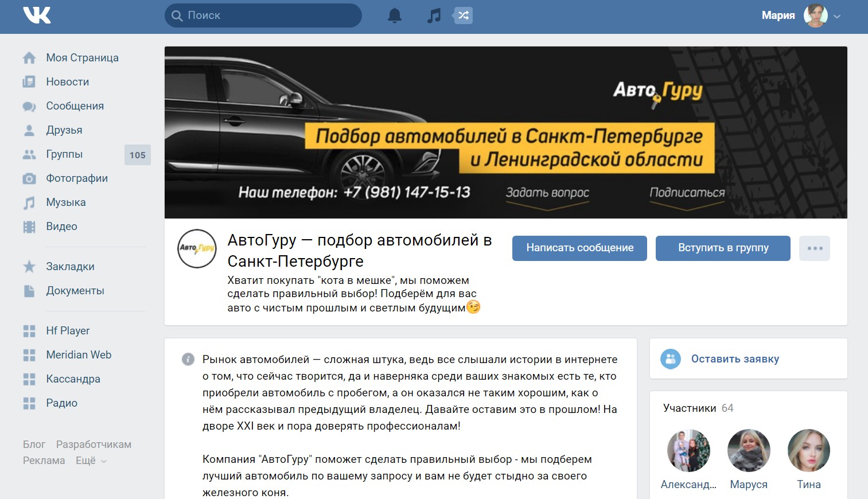This screenshot has height=499, width=868.
Task: Click the member name Маруся
Action: 749,485
